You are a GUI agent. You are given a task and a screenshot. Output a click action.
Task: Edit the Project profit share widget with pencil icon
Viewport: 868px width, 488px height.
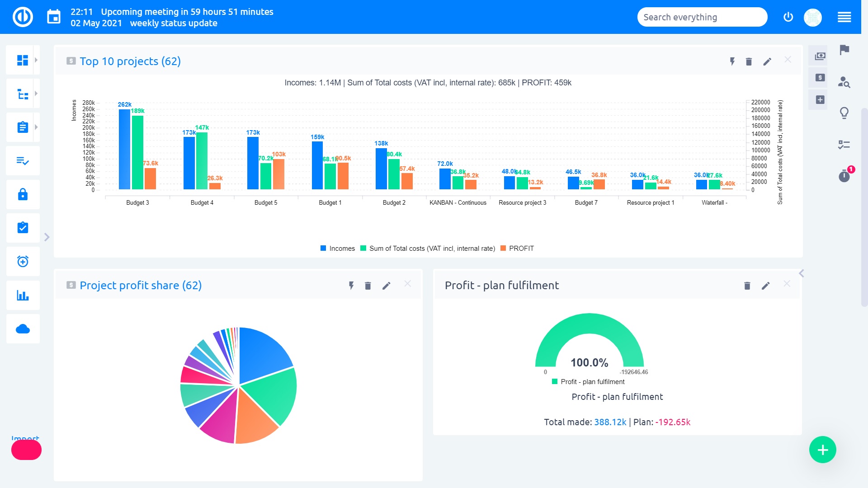pyautogui.click(x=386, y=286)
